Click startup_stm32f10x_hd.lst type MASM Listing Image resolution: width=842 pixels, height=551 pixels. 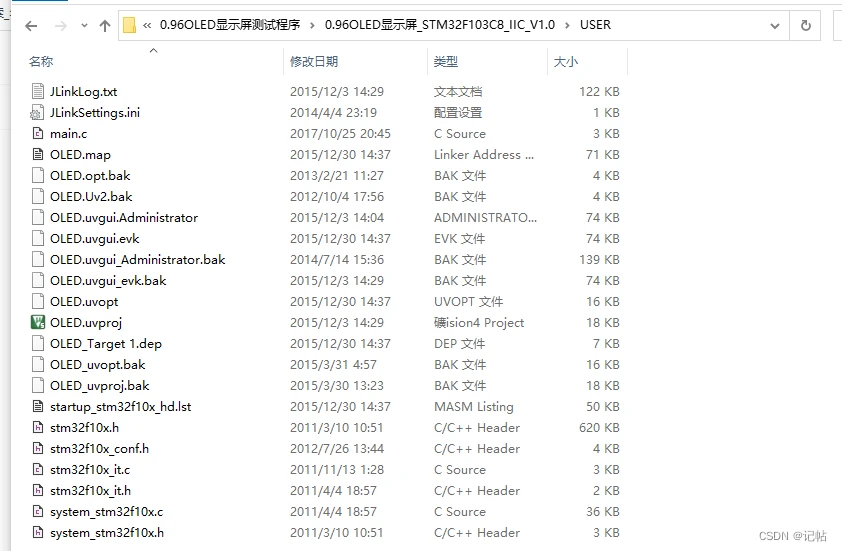474,407
